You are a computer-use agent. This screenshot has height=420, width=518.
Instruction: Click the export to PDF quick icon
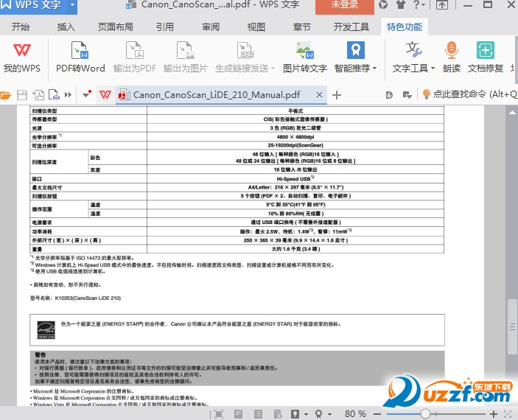click(x=38, y=95)
